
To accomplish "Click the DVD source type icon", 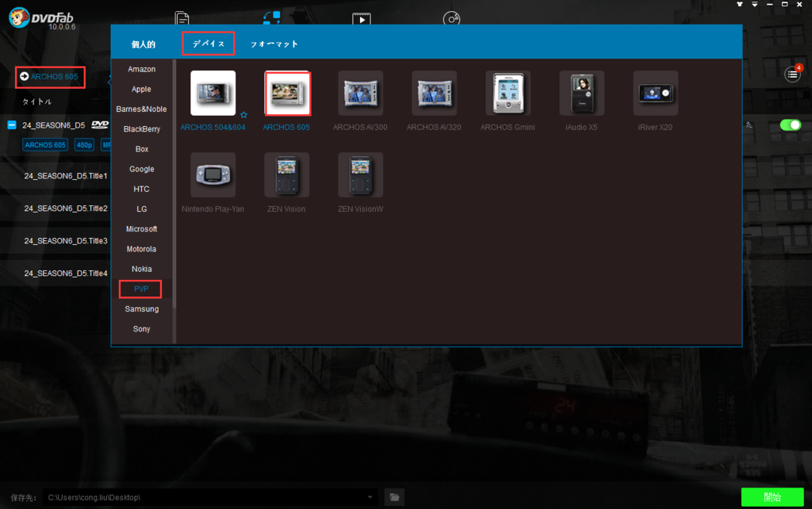I will tap(100, 124).
